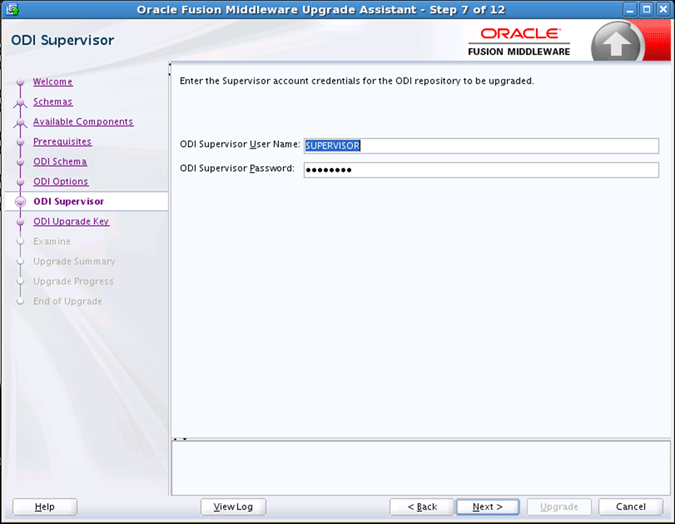Image resolution: width=675 pixels, height=524 pixels.
Task: Go back with the Back button
Action: (x=422, y=507)
